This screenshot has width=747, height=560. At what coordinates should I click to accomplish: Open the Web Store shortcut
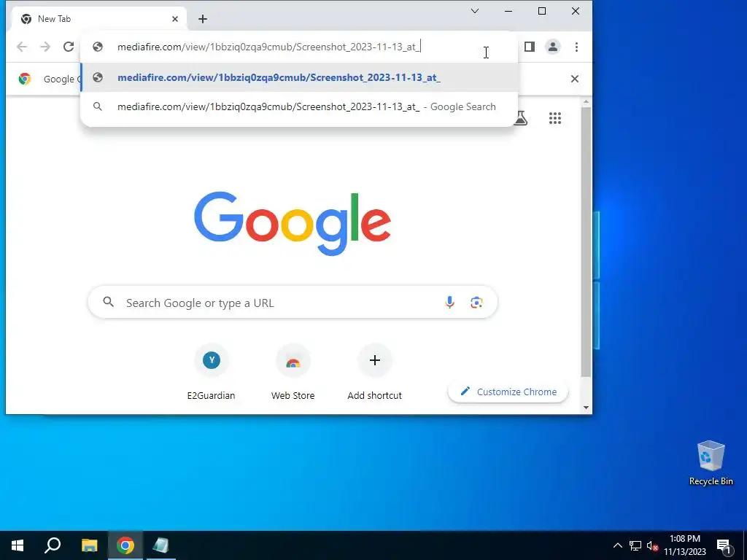click(293, 373)
